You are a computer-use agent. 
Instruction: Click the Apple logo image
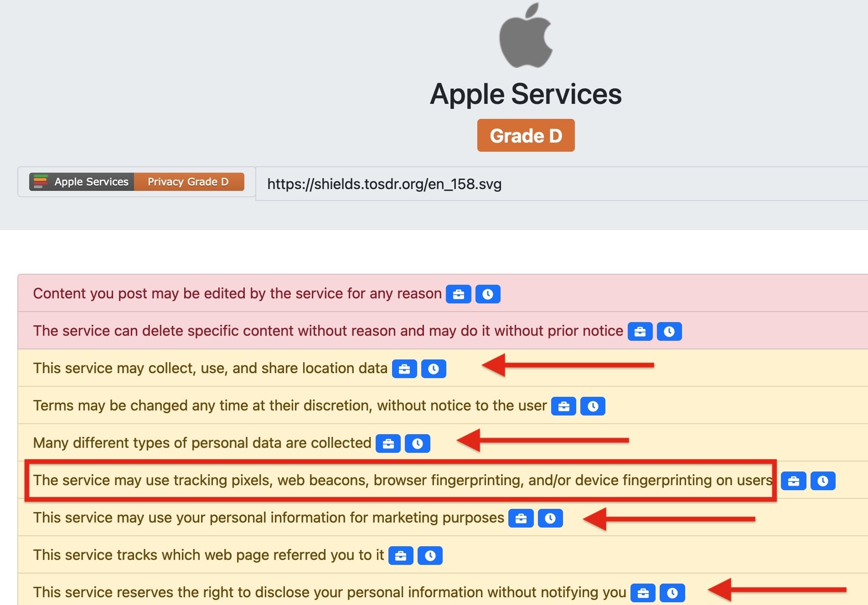tap(526, 35)
